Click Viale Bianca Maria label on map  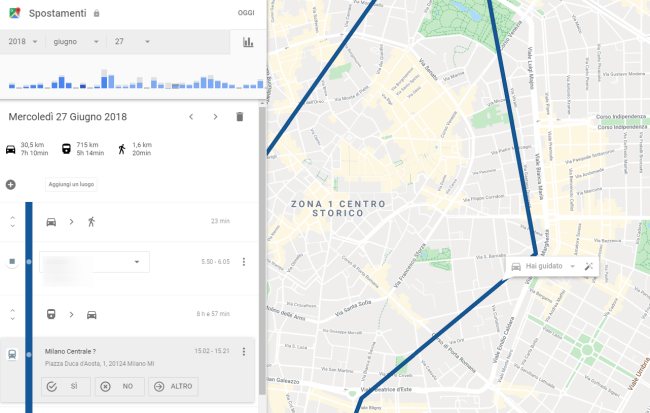537,176
